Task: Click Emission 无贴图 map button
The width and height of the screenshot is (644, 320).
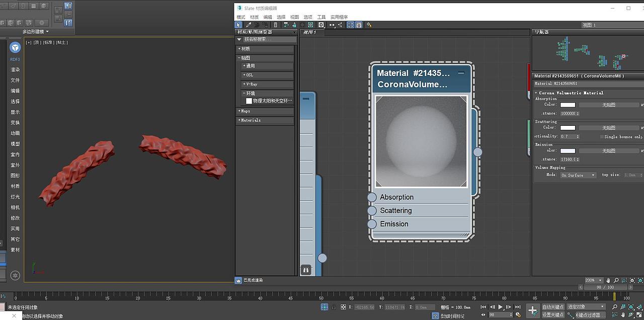Action: click(x=609, y=150)
